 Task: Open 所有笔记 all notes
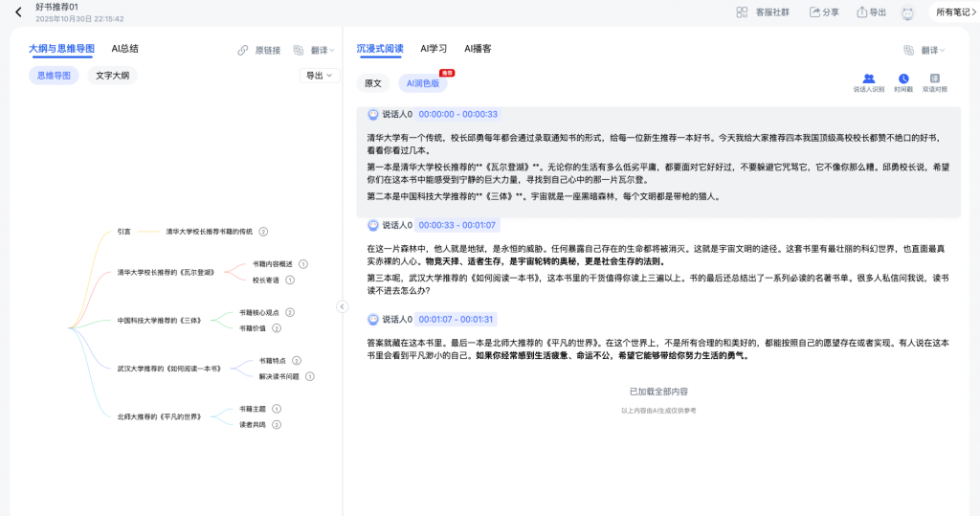pyautogui.click(x=956, y=12)
